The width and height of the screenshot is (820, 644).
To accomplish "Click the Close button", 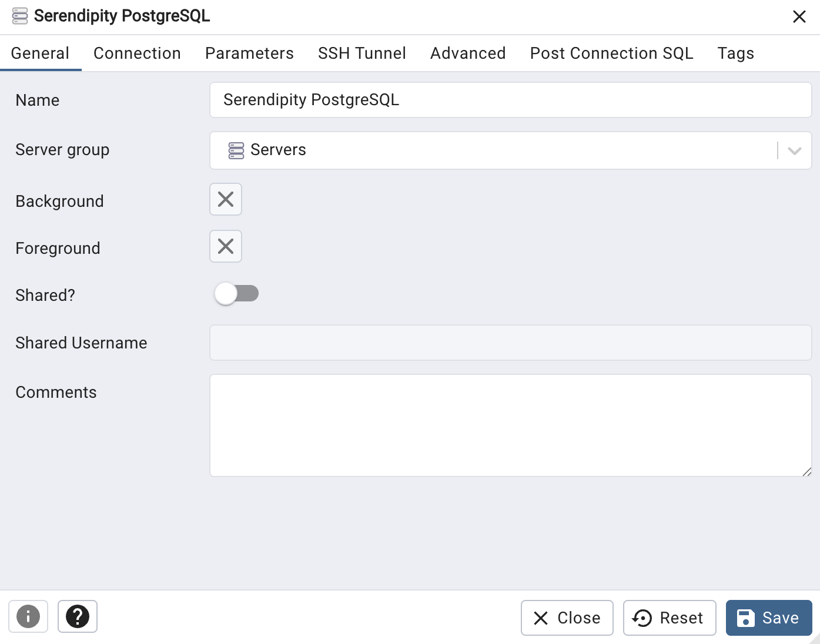I will 567,618.
